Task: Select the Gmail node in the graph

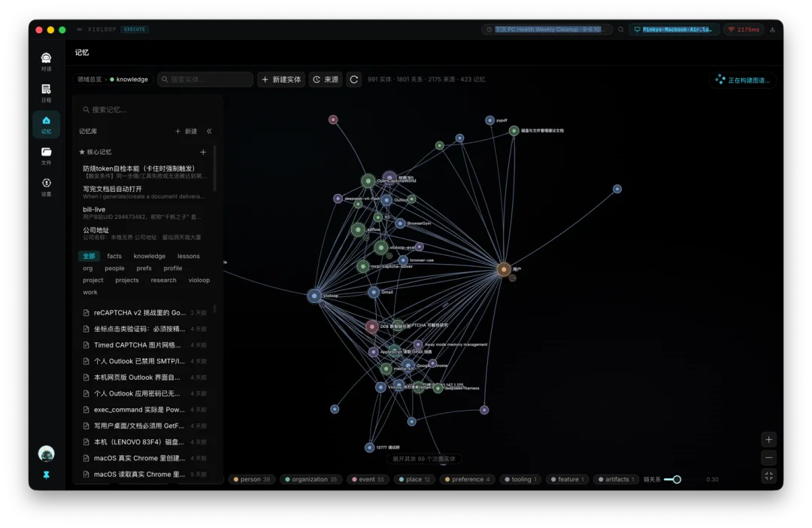Action: pyautogui.click(x=374, y=293)
